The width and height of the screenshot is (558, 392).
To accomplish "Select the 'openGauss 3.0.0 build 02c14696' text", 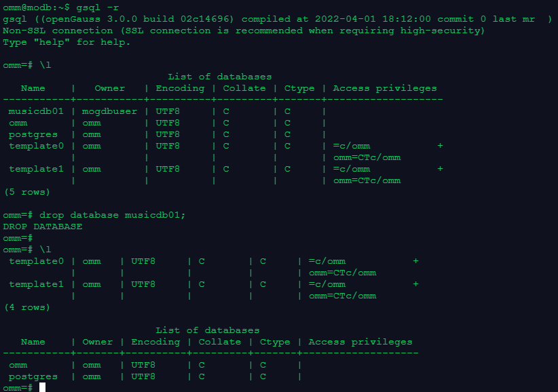I will click(x=137, y=19).
